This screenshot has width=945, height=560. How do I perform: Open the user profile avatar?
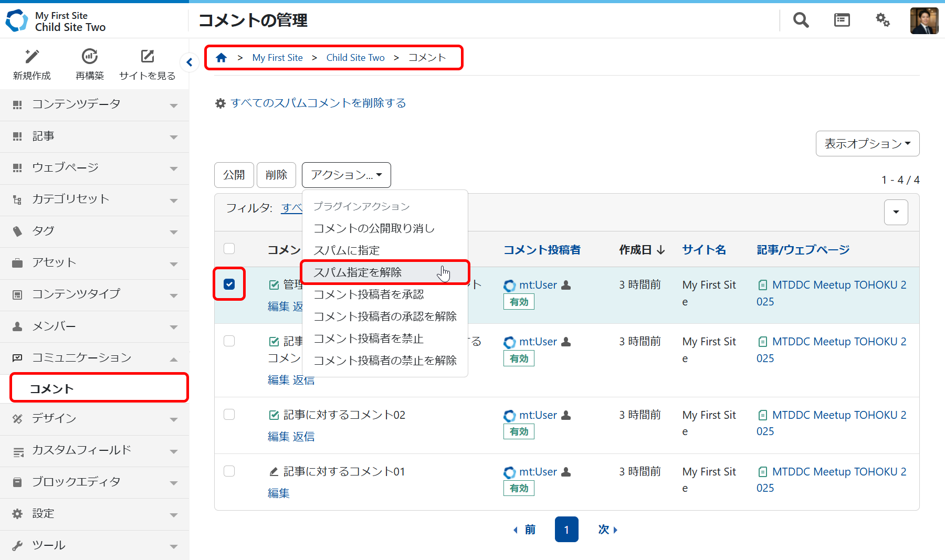tap(924, 20)
